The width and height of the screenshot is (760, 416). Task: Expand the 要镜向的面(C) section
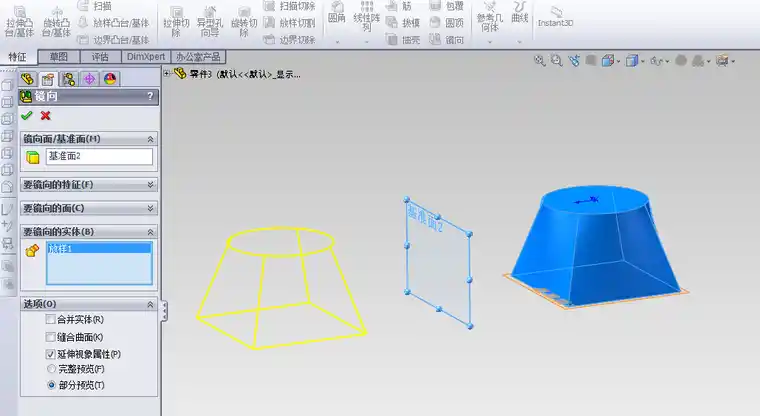pos(150,208)
